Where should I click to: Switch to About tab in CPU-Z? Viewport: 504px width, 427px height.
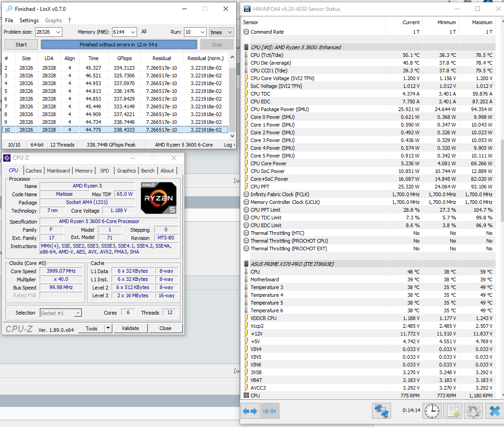pos(167,171)
